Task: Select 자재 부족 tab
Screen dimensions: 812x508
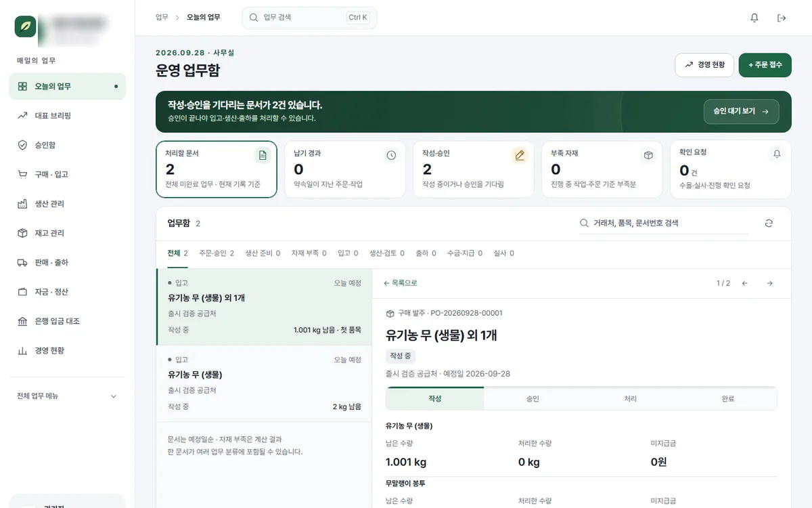Action: [x=309, y=253]
